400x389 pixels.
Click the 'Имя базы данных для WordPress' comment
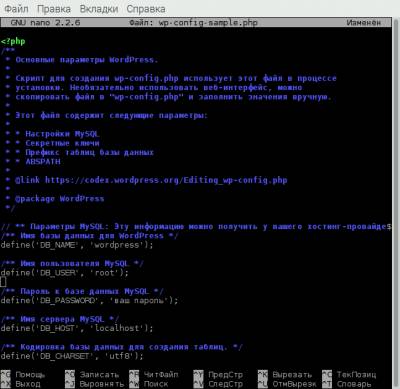pyautogui.click(x=90, y=236)
